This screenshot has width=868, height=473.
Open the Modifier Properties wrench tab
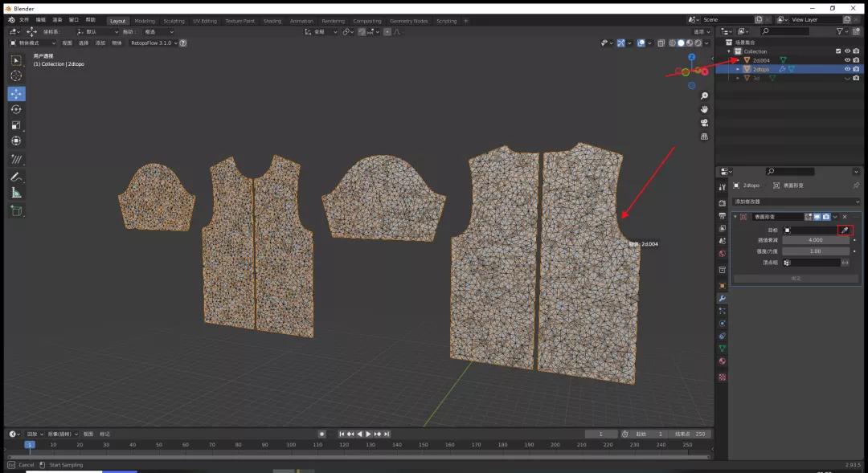(722, 299)
